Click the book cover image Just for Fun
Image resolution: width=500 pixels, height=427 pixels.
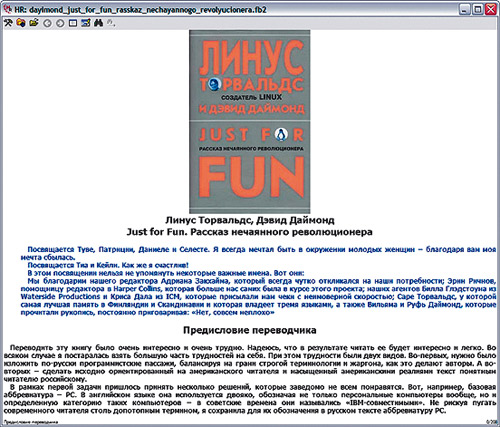tap(250, 122)
